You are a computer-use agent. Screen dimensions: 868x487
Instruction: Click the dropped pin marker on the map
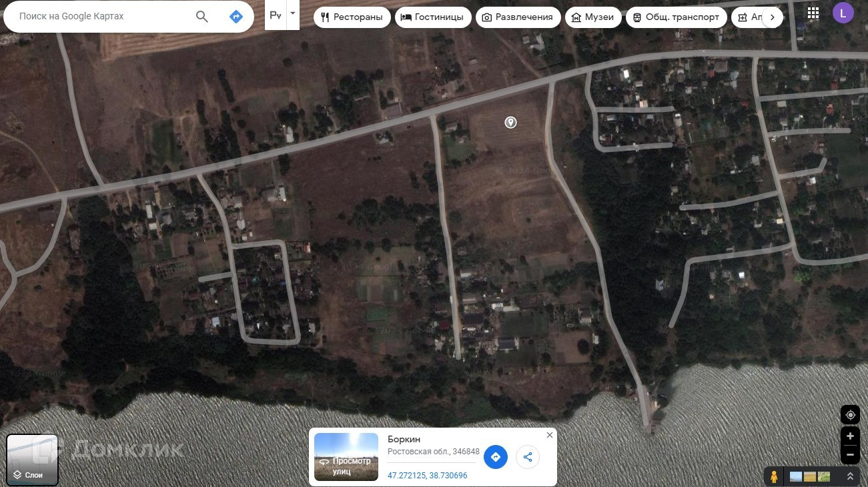tap(510, 122)
